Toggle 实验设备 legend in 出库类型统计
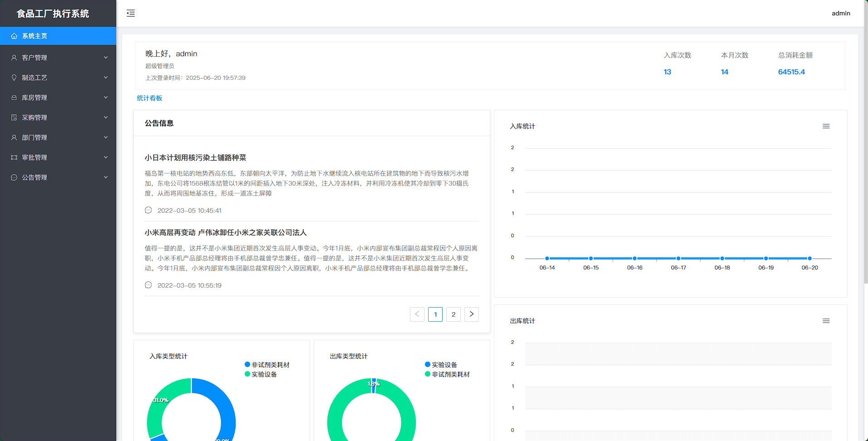868x441 pixels. click(x=441, y=365)
